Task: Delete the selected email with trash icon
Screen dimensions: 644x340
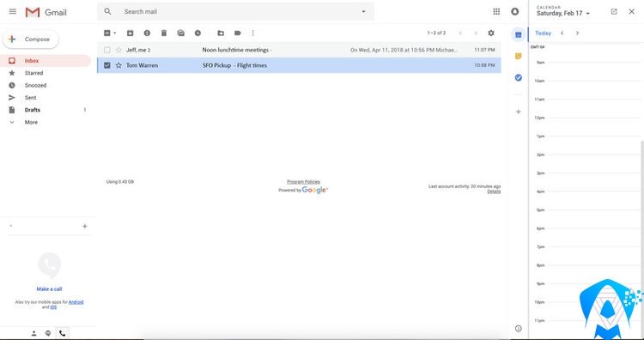Action: click(164, 33)
